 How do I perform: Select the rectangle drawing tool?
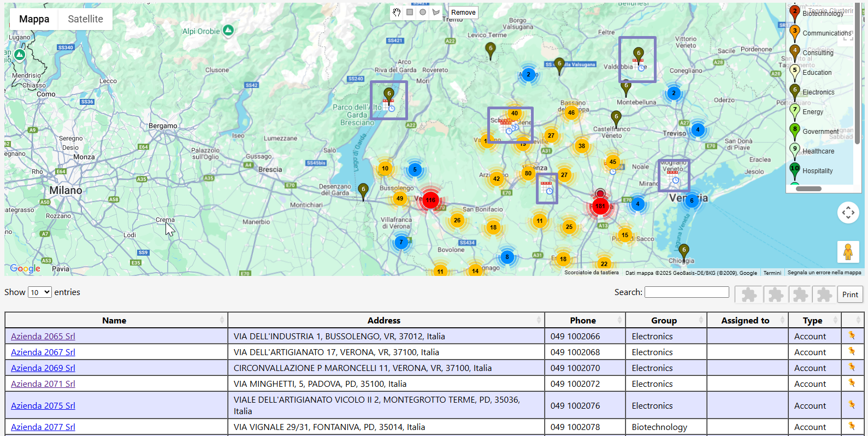(x=410, y=12)
